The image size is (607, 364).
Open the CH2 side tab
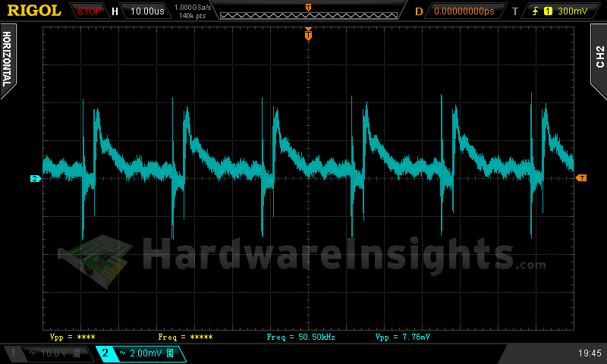599,56
